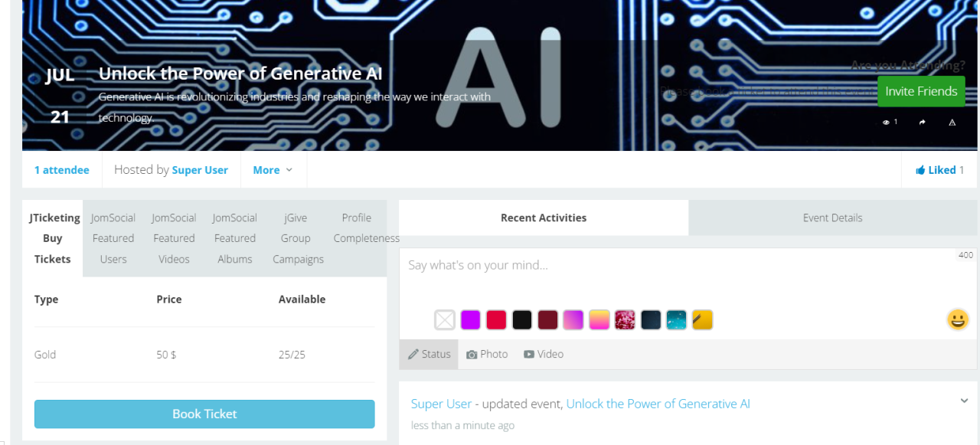Image resolution: width=980 pixels, height=445 pixels.
Task: Open the smiley emoji picker
Action: click(x=957, y=319)
